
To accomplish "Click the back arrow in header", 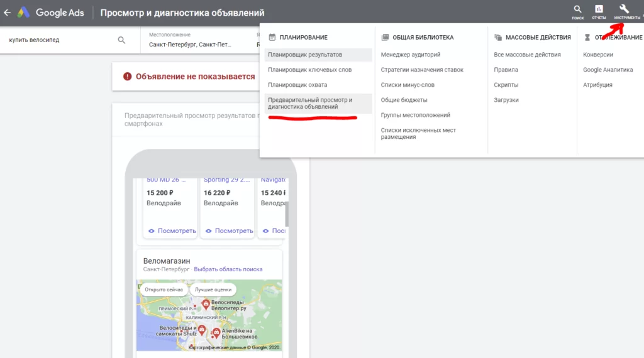I will pos(8,13).
